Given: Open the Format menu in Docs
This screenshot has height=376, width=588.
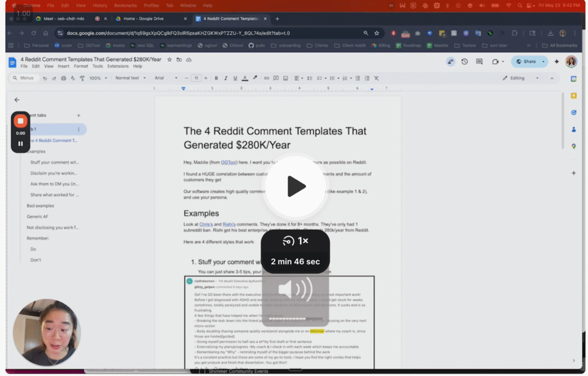Looking at the screenshot, I should pos(80,67).
